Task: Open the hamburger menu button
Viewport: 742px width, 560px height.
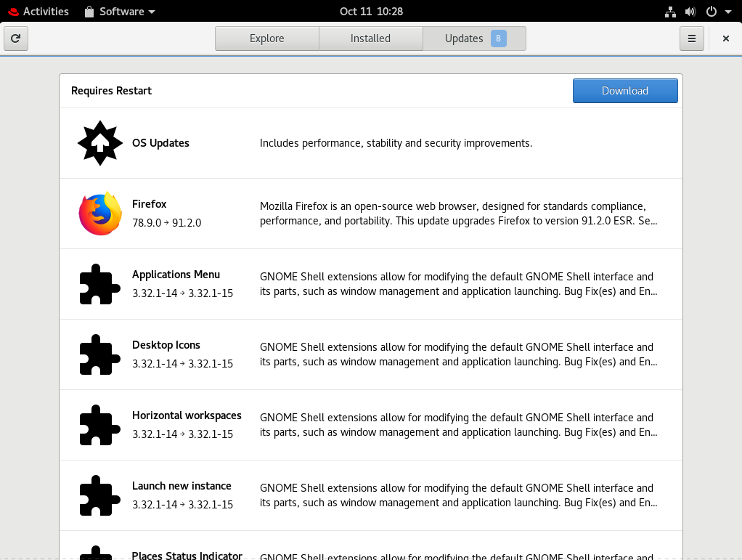Action: [x=692, y=38]
